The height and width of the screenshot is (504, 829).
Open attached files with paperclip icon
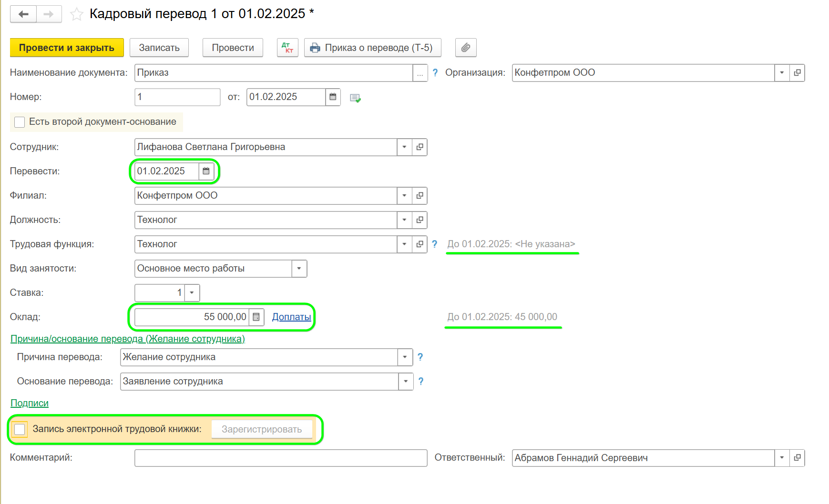[x=466, y=48]
